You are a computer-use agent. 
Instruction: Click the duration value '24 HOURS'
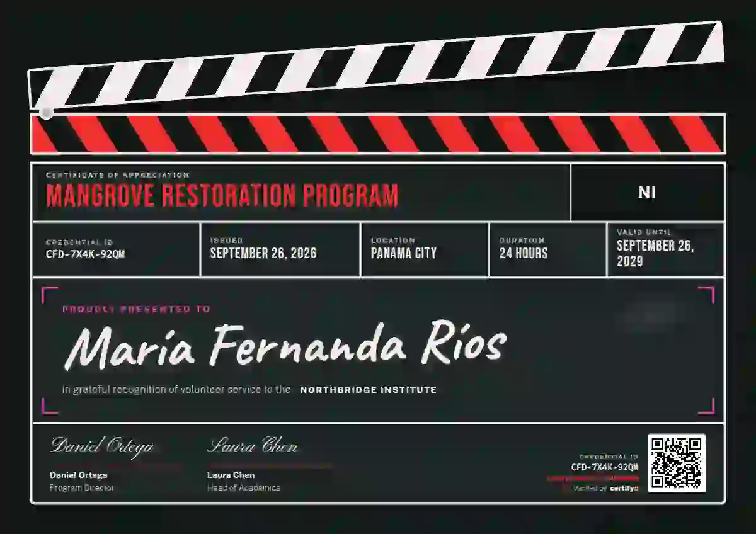tap(524, 254)
